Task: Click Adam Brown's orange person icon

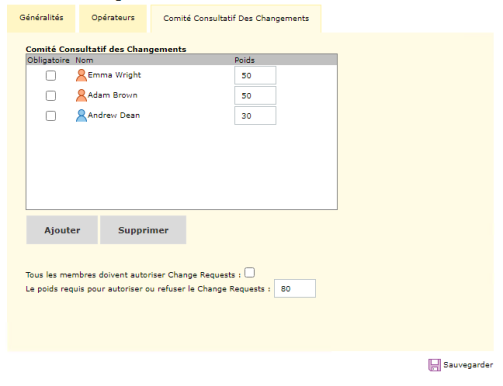Action: click(x=81, y=95)
